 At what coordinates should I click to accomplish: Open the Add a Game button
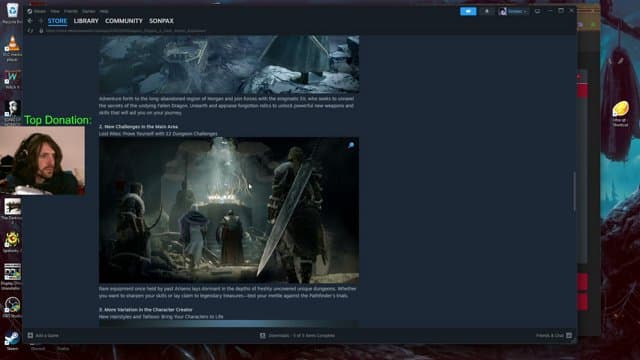pyautogui.click(x=43, y=336)
